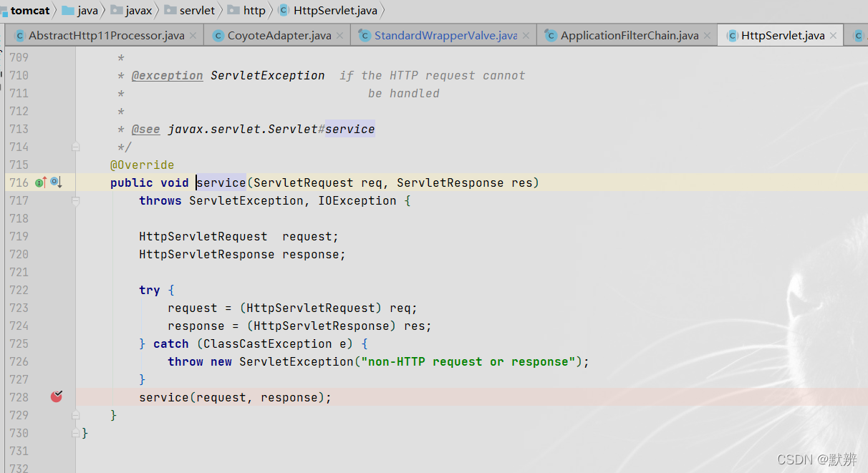
Task: Click the (HttpServletResponse) cast on line 724
Action: 322,326
